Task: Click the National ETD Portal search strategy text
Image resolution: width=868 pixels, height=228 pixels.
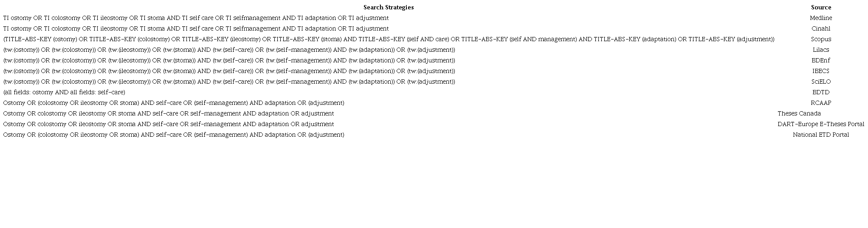Action: pyautogui.click(x=174, y=135)
